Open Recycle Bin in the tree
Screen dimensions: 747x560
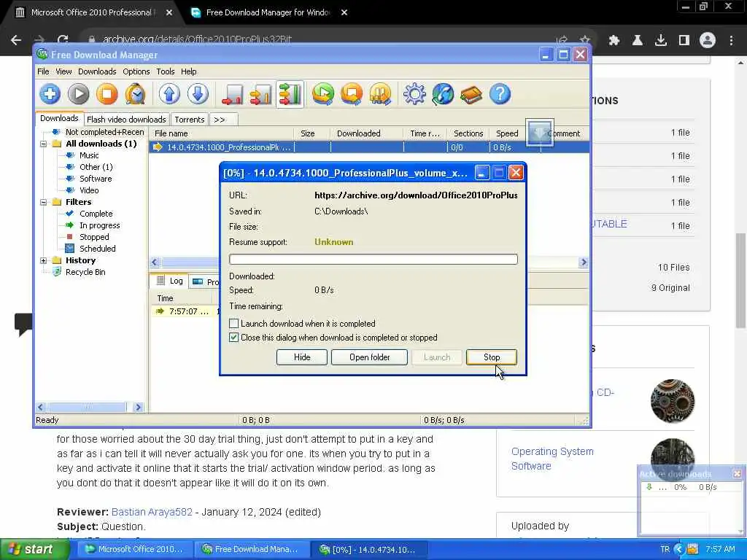[x=85, y=272]
